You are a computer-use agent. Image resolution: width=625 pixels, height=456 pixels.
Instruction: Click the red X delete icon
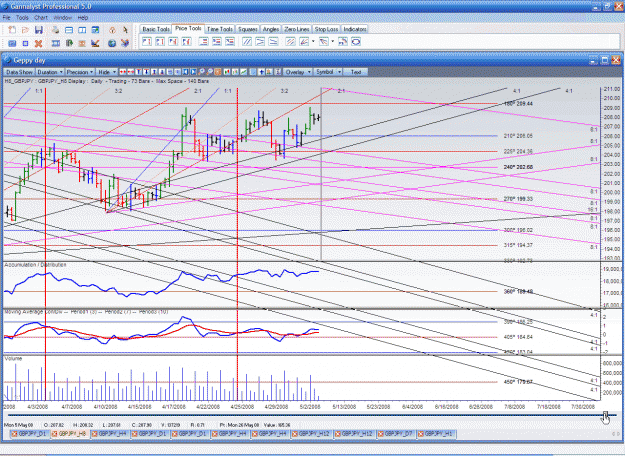click(x=39, y=43)
